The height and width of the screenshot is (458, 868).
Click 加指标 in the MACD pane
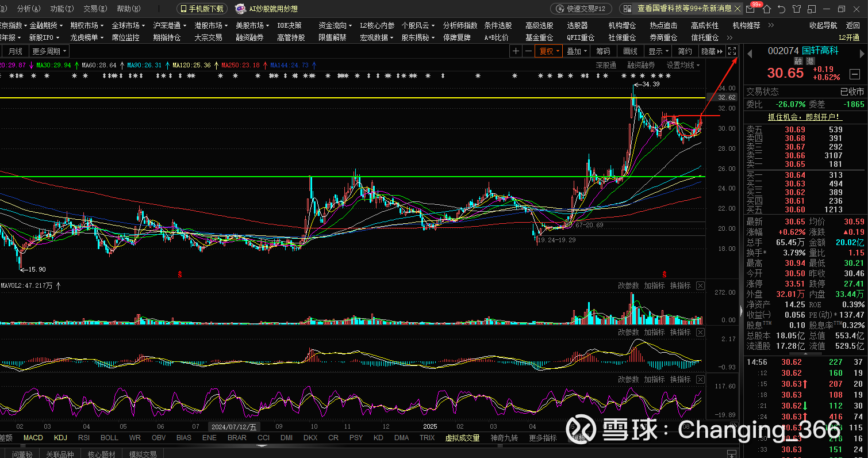tap(654, 332)
